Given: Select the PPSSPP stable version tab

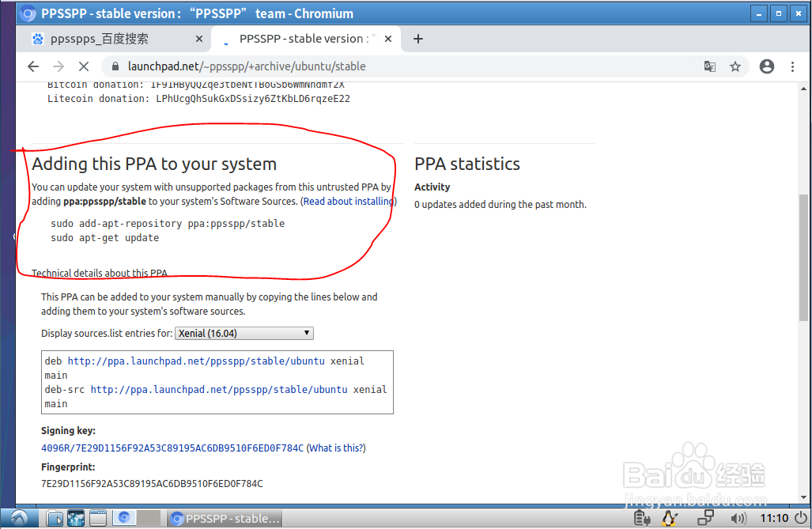Looking at the screenshot, I should 305,39.
